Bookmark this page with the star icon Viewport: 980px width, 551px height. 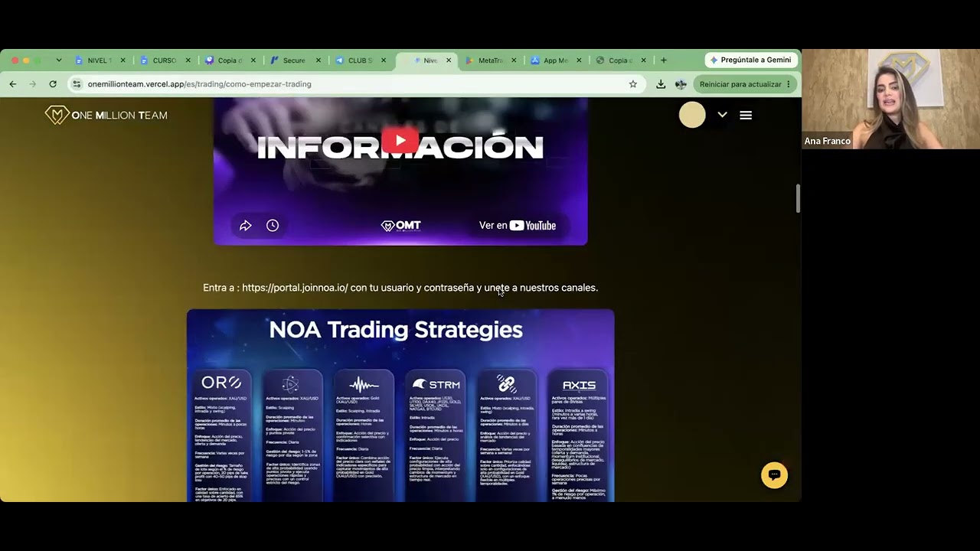633,84
